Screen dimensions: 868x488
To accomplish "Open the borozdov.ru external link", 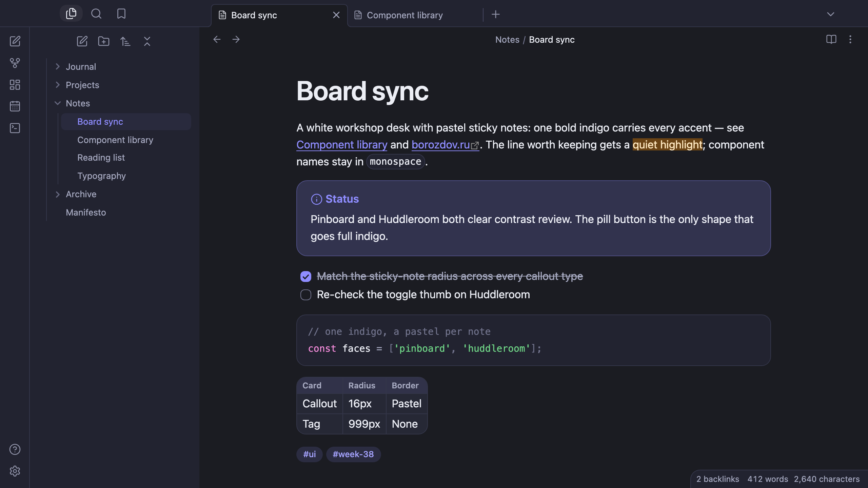I will [x=445, y=145].
